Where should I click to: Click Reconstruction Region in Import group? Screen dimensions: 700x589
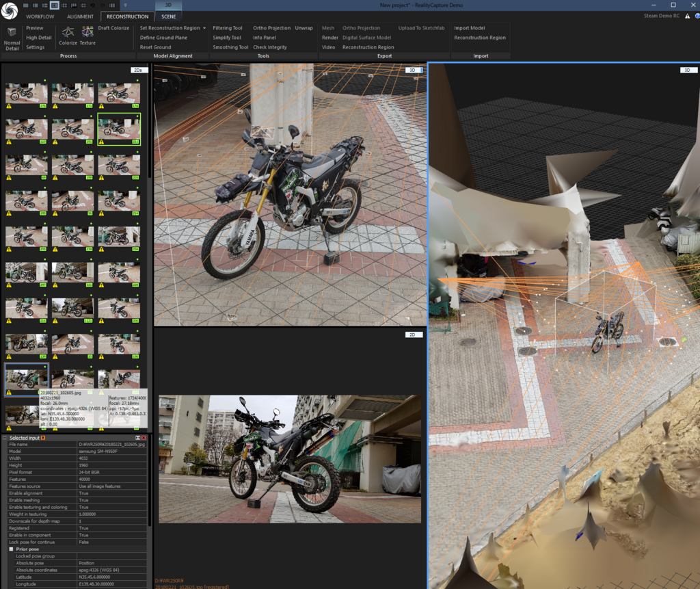(x=480, y=38)
